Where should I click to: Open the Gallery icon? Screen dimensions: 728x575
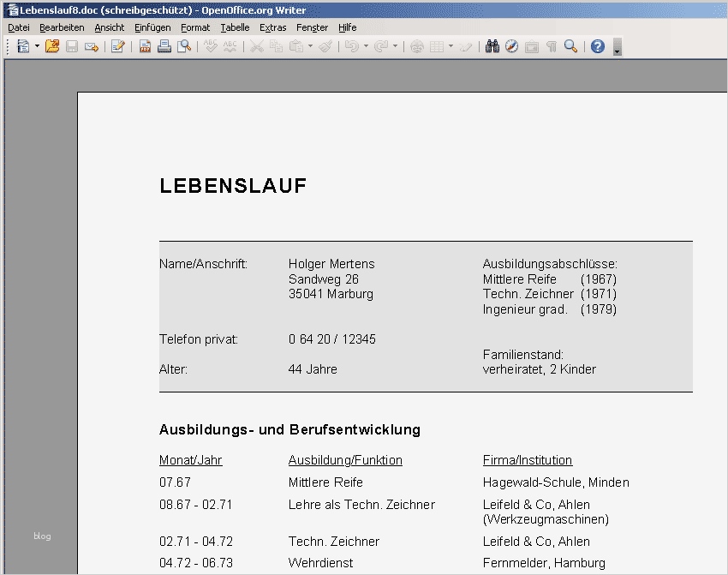coord(531,45)
